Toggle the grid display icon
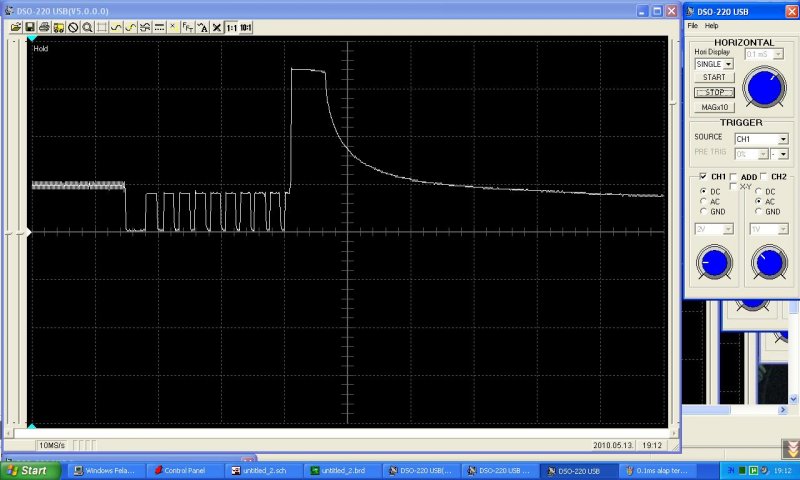Viewport: 800px width, 480px height. tap(102, 28)
